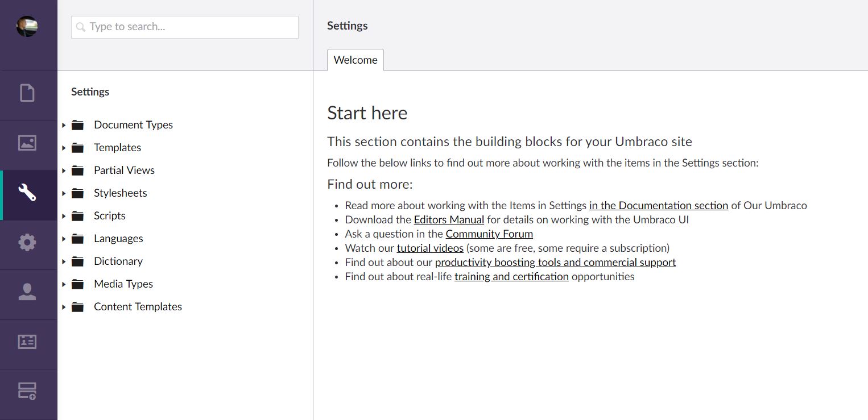Open the tutorial videos link
This screenshot has height=420, width=868.
(x=430, y=248)
